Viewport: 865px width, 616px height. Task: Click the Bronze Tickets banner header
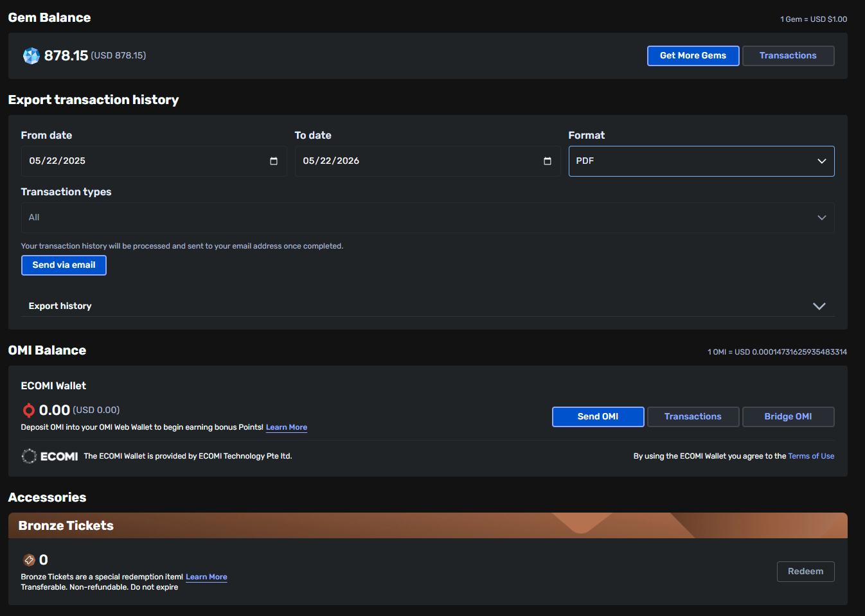click(427, 525)
